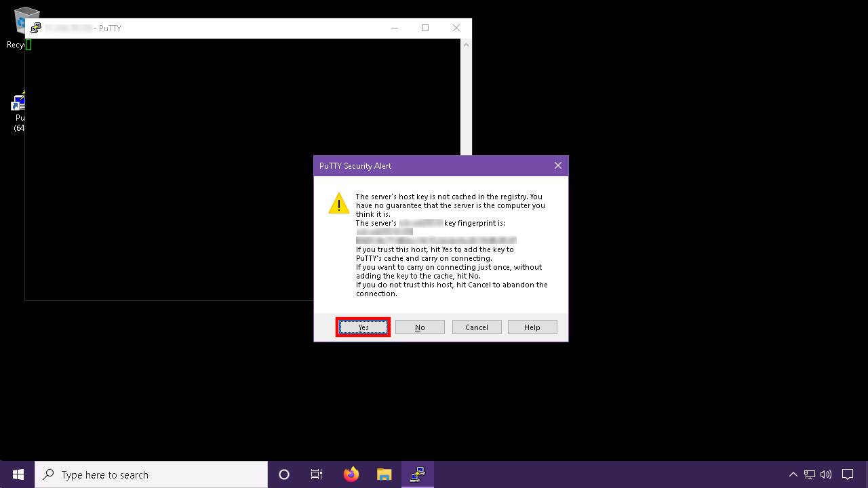Open the PuTTY window system menu icon
The image size is (868, 488).
36,28
